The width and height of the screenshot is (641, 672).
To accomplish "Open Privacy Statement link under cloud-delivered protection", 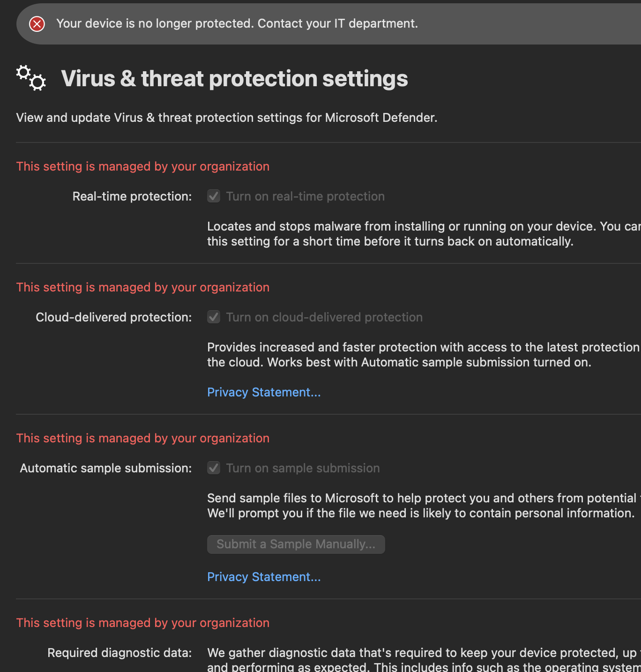I will pos(264,392).
